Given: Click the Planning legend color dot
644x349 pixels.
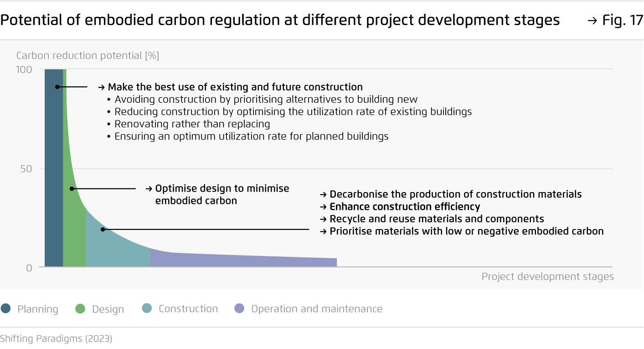Looking at the screenshot, I should tap(6, 309).
